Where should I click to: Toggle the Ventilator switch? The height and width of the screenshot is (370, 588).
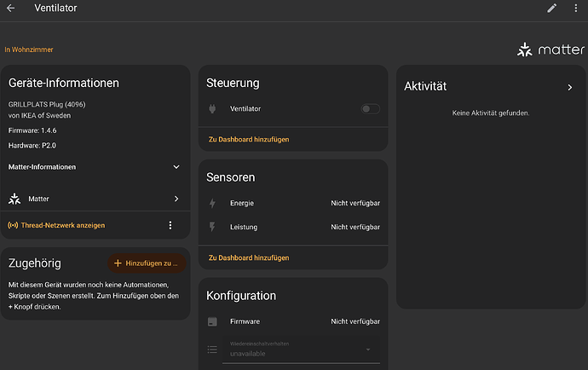click(370, 109)
